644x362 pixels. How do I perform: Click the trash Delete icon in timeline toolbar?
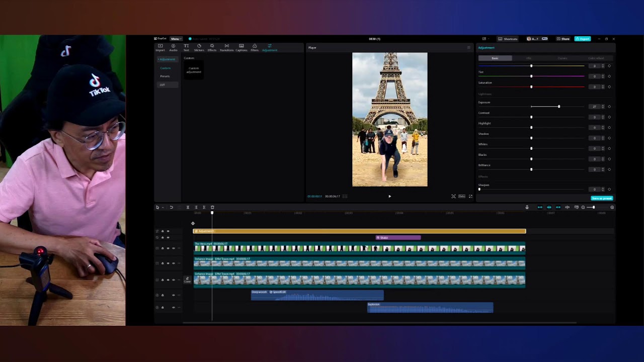[212, 207]
